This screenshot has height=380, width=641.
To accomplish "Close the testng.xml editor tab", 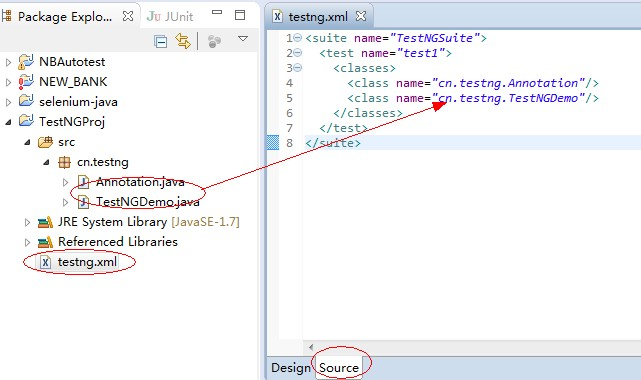I will (361, 16).
